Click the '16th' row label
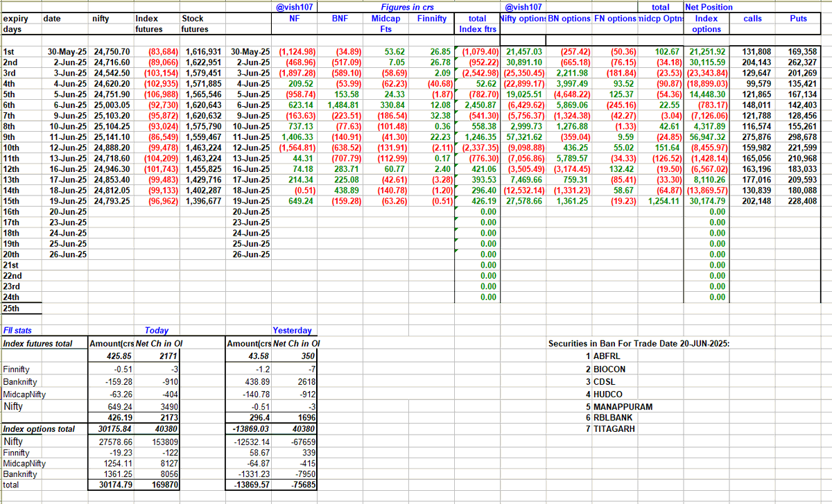The image size is (832, 504). coord(11,212)
